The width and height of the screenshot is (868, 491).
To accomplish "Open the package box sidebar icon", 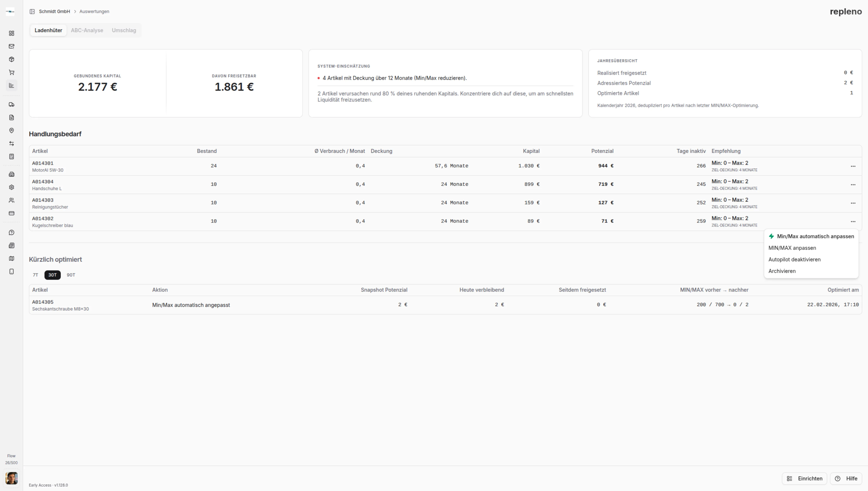I will pos(11,59).
